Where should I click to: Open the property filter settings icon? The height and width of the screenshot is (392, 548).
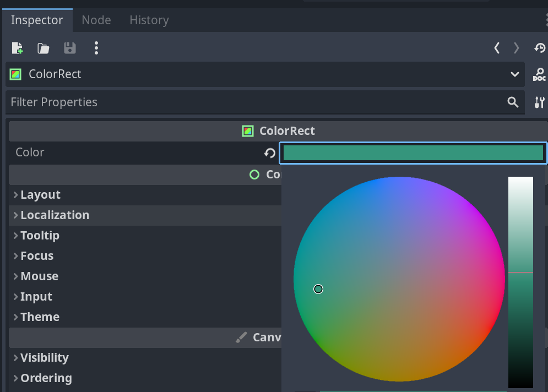tap(539, 102)
